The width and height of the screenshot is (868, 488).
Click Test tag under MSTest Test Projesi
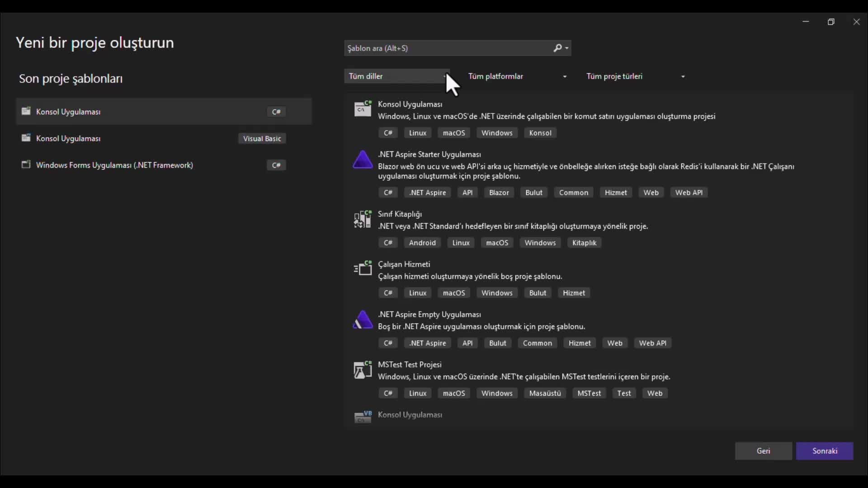coord(624,393)
